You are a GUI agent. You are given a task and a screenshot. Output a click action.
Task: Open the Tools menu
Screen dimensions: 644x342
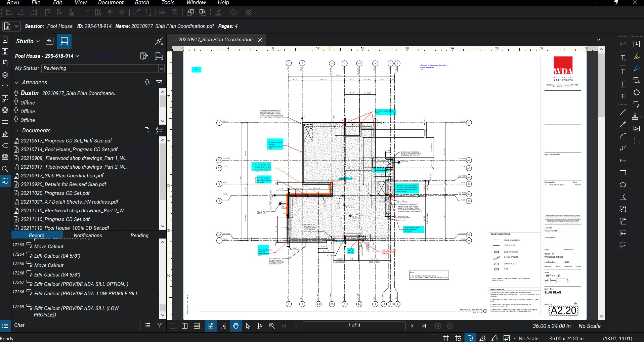coord(168,3)
